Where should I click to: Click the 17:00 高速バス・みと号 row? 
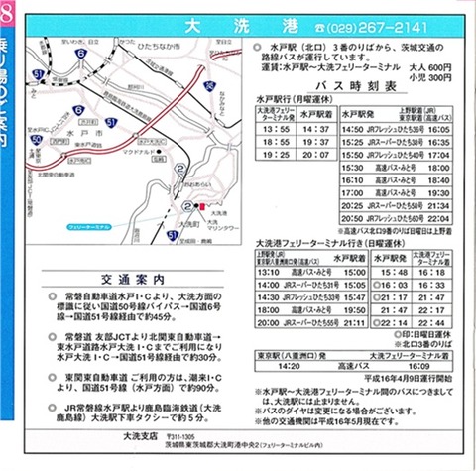[396, 193]
